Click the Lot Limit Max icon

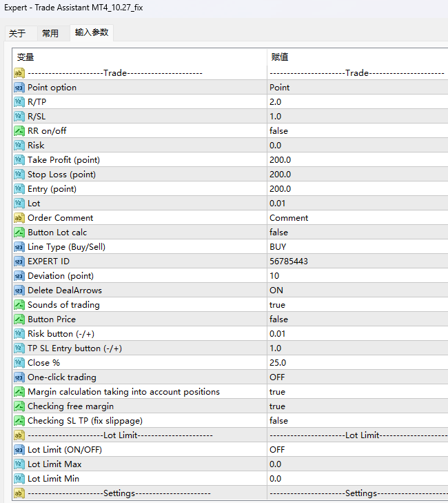pyautogui.click(x=19, y=464)
